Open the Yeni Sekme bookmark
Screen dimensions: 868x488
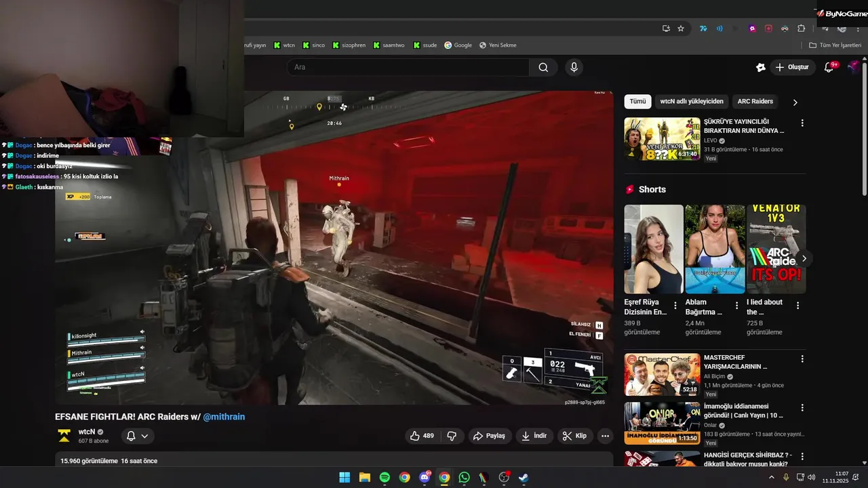[498, 45]
